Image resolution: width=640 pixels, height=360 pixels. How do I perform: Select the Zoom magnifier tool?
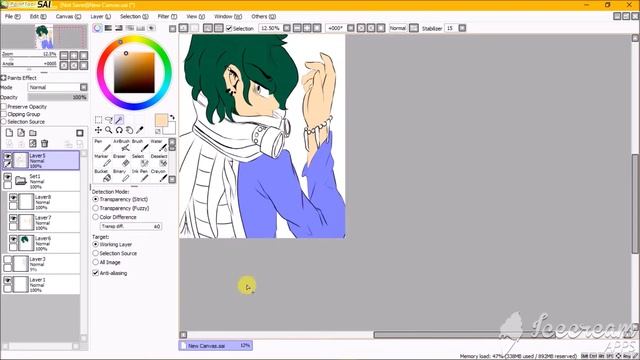109,130
